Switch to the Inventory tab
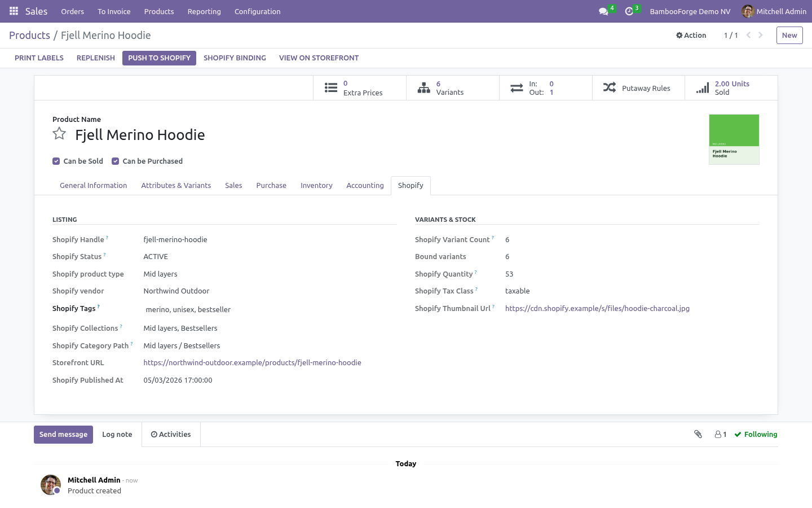This screenshot has height=508, width=812. click(x=316, y=186)
